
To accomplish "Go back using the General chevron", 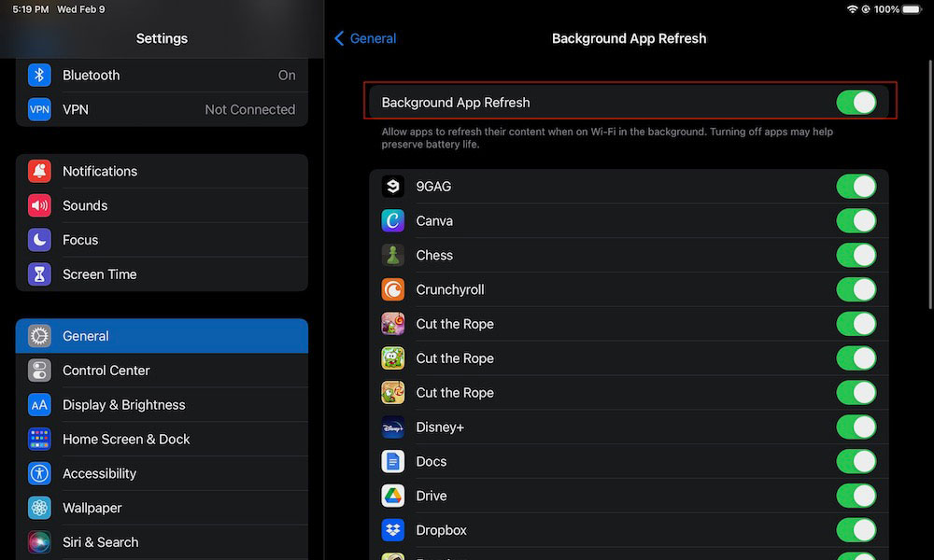I will pos(365,38).
